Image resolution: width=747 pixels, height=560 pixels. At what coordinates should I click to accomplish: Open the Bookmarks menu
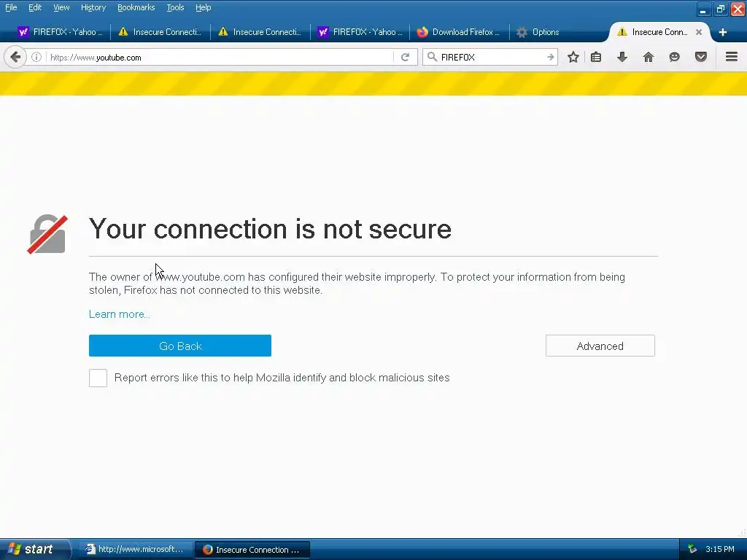136,7
